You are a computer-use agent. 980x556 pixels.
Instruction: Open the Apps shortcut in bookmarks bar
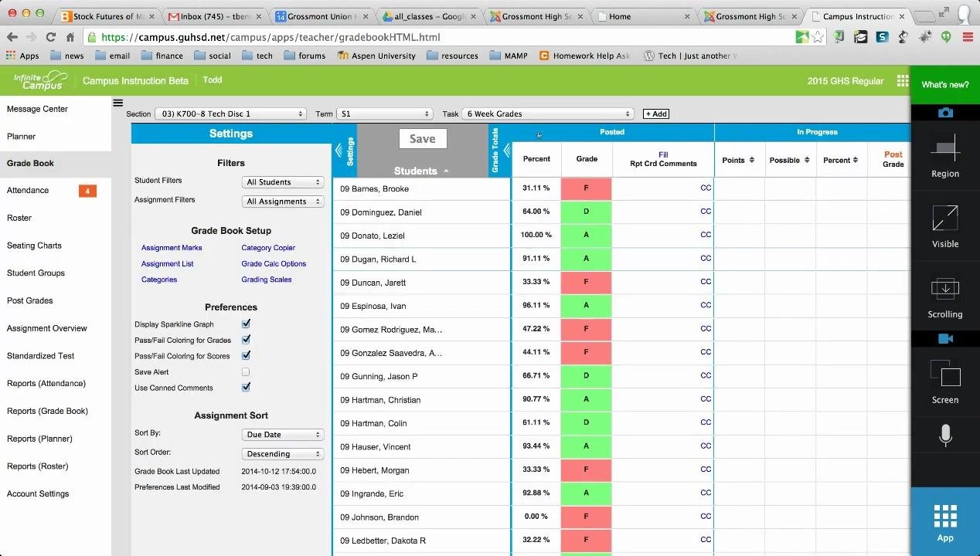(x=22, y=56)
